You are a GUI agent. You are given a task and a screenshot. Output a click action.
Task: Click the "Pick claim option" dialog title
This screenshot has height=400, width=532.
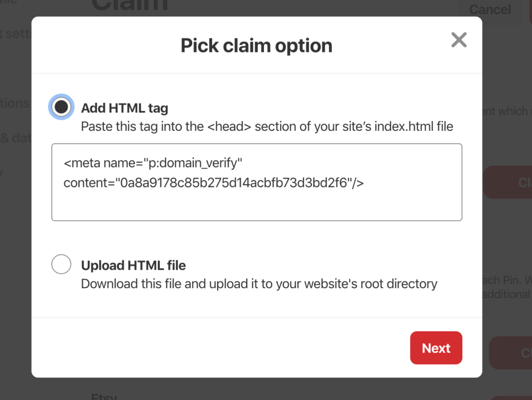[256, 46]
